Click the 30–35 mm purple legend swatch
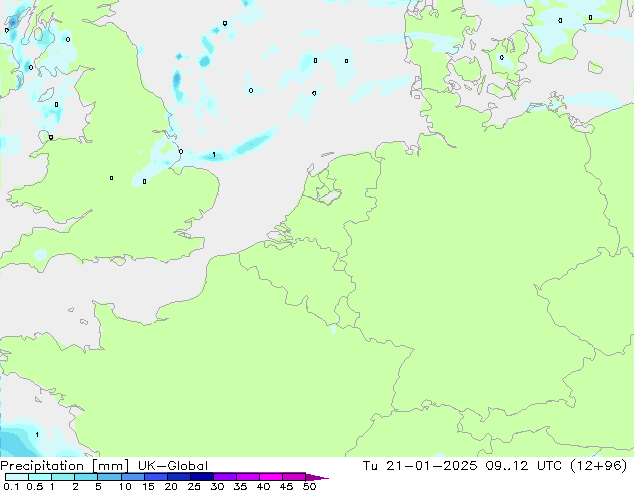 point(225,477)
